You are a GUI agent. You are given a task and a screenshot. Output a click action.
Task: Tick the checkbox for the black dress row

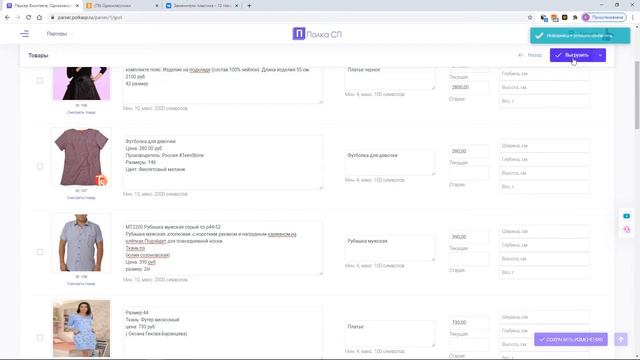(x=40, y=80)
